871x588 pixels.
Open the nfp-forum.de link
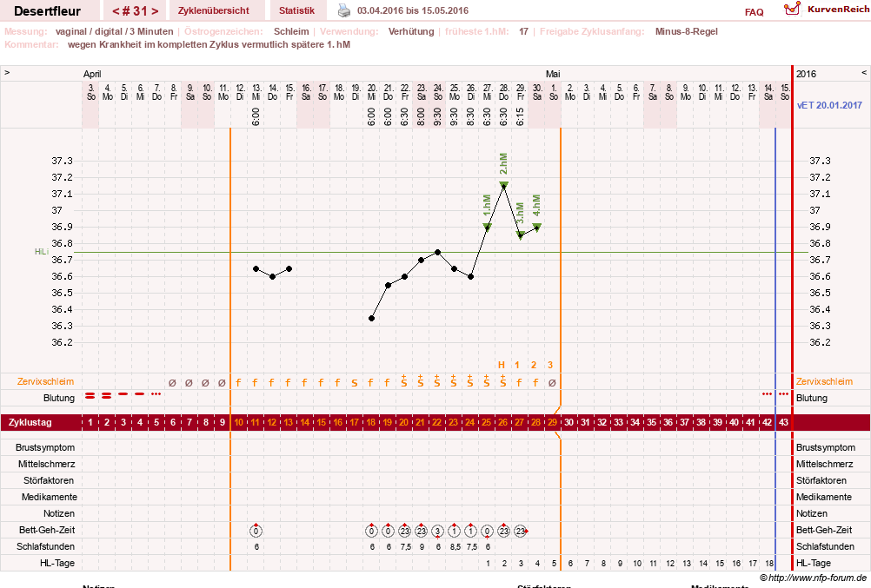point(817,578)
